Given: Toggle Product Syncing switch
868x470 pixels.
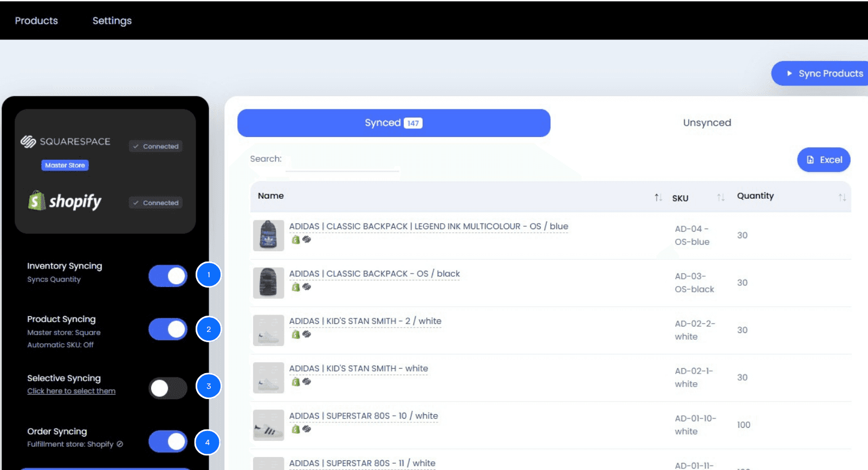Looking at the screenshot, I should click(x=168, y=329).
